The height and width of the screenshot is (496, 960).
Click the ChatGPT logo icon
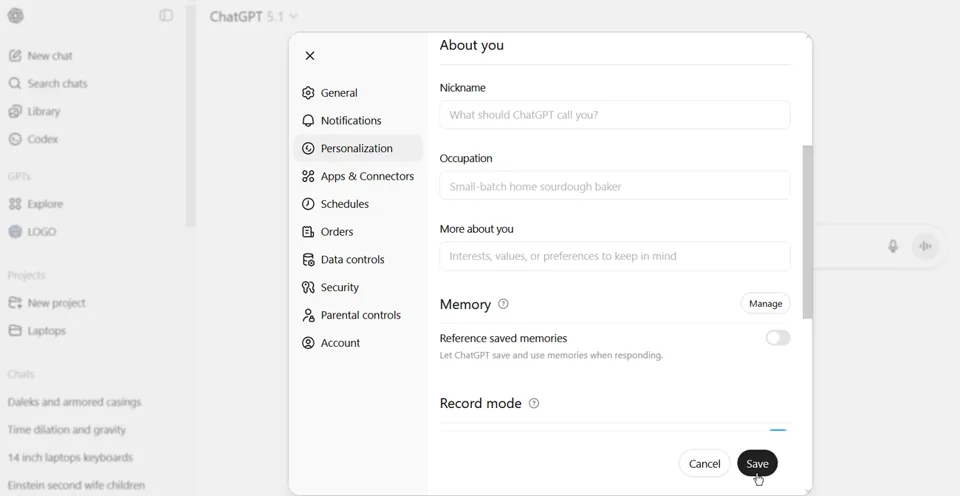[x=16, y=16]
